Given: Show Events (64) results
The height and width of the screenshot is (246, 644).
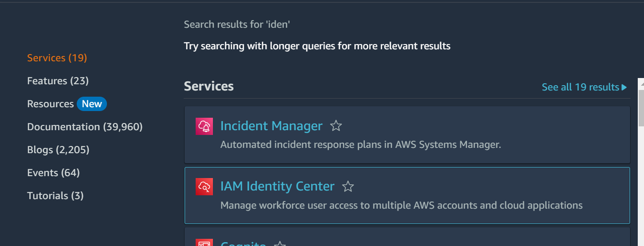Looking at the screenshot, I should 53,173.
